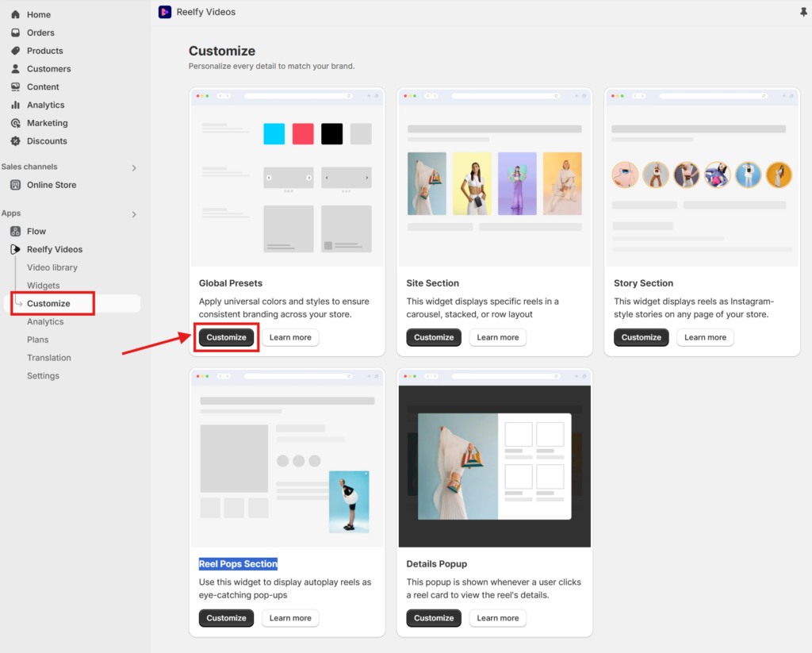
Task: Click the Site Section preview image
Action: coord(495,178)
